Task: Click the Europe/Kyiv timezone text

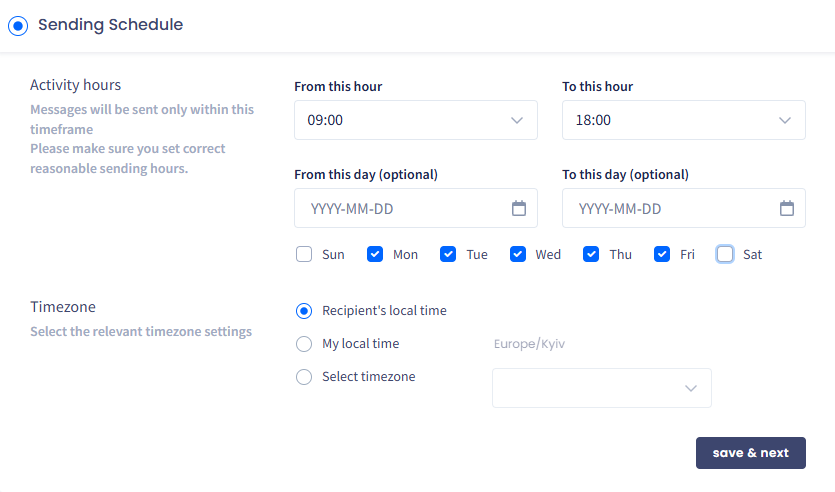Action: (529, 344)
